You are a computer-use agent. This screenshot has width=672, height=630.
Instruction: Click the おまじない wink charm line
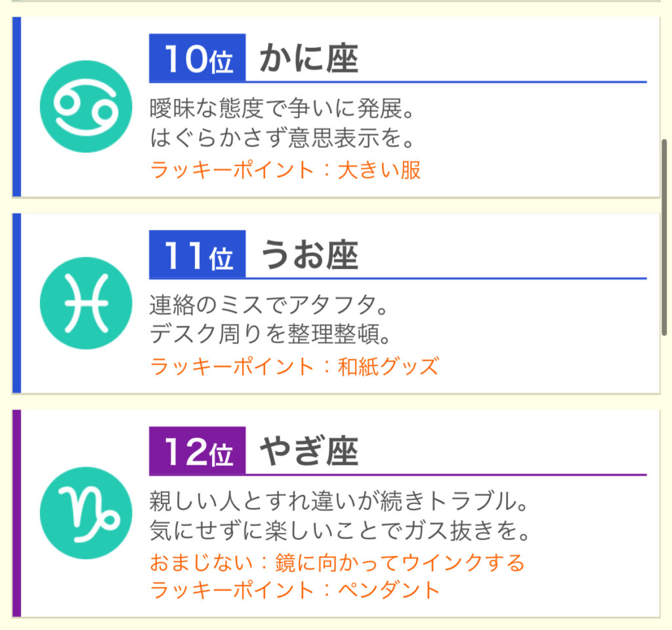click(x=337, y=562)
